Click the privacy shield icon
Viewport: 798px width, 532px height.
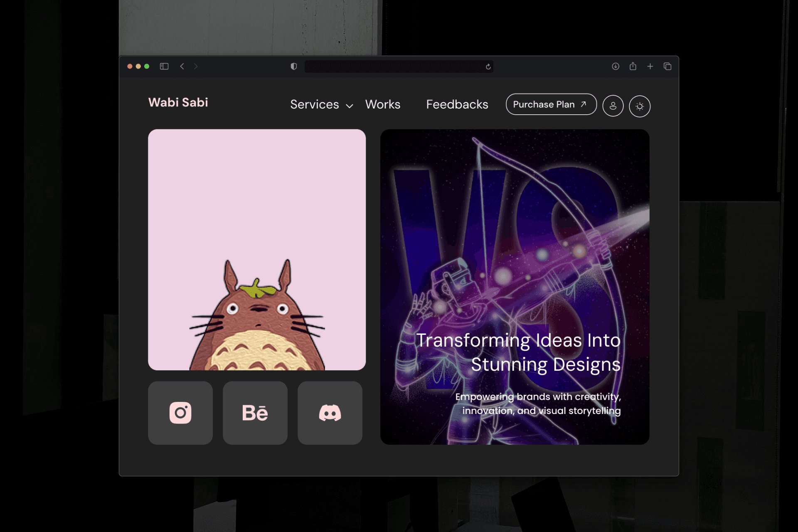[x=294, y=66]
